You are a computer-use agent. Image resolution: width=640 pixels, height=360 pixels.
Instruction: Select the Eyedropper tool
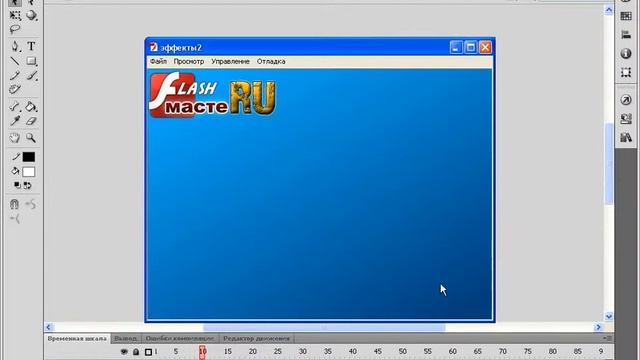coord(15,121)
